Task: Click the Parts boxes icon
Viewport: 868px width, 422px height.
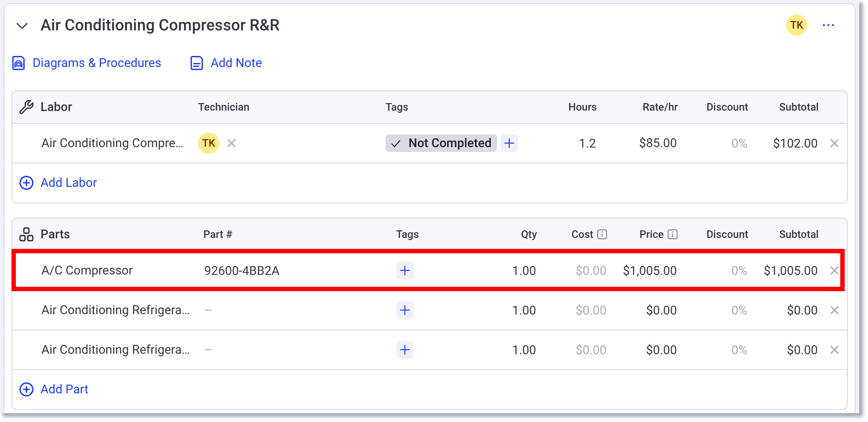Action: tap(26, 234)
